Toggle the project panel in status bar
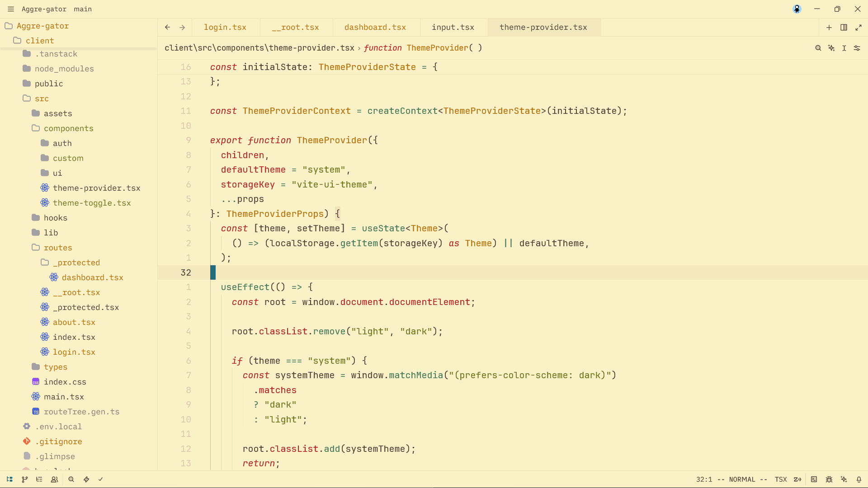Screen dimensions: 868x488 pyautogui.click(x=9, y=479)
